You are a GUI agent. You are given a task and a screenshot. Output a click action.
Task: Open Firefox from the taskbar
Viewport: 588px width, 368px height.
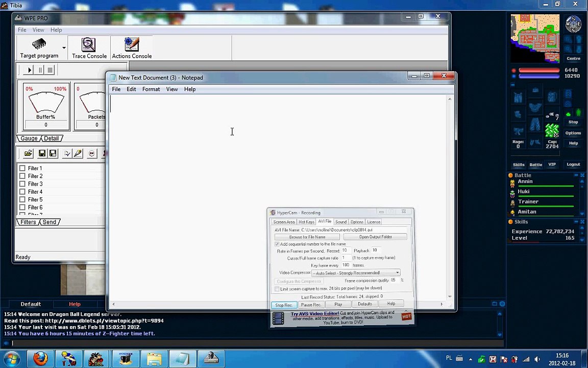(x=40, y=359)
